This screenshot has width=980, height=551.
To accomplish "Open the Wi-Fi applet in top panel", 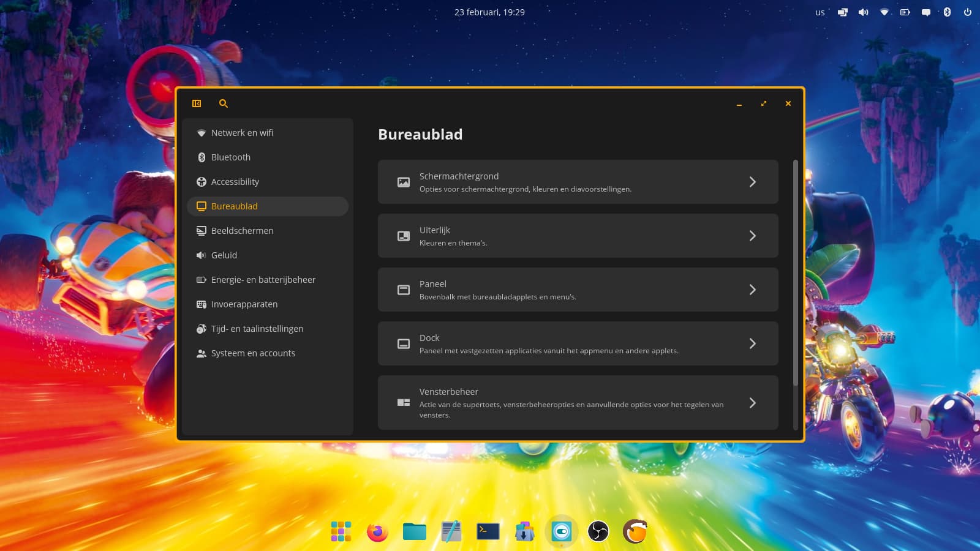I will tap(884, 12).
